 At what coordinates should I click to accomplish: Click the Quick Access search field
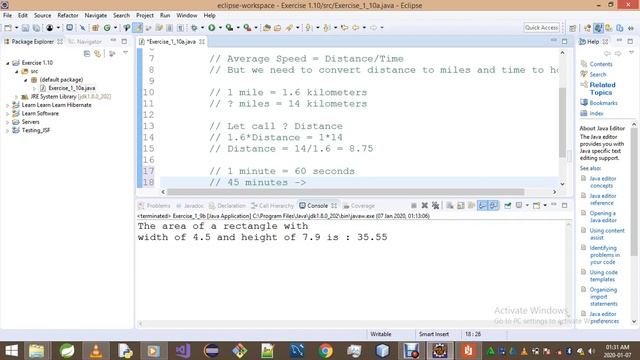[541, 28]
